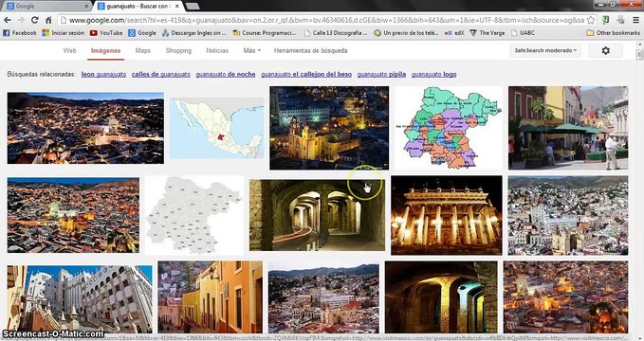Open the Mexico map with red state thumbnail
Screen dimensions: 644x341
(x=216, y=128)
